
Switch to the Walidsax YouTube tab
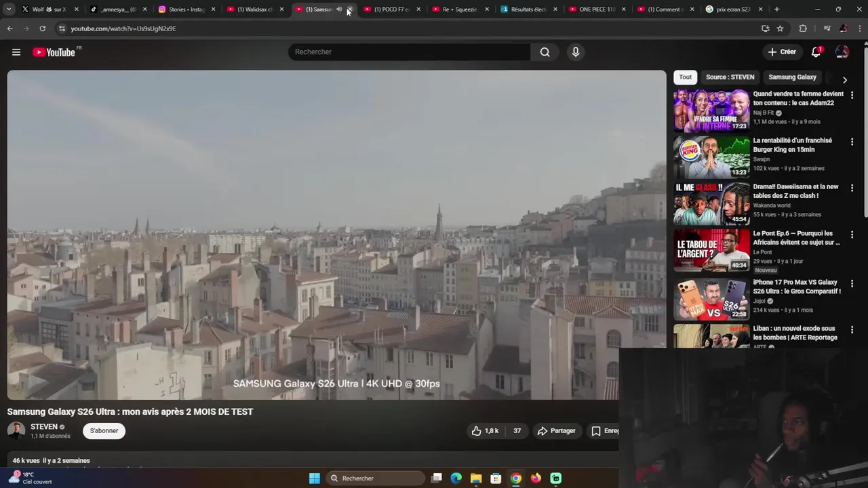[x=255, y=9]
